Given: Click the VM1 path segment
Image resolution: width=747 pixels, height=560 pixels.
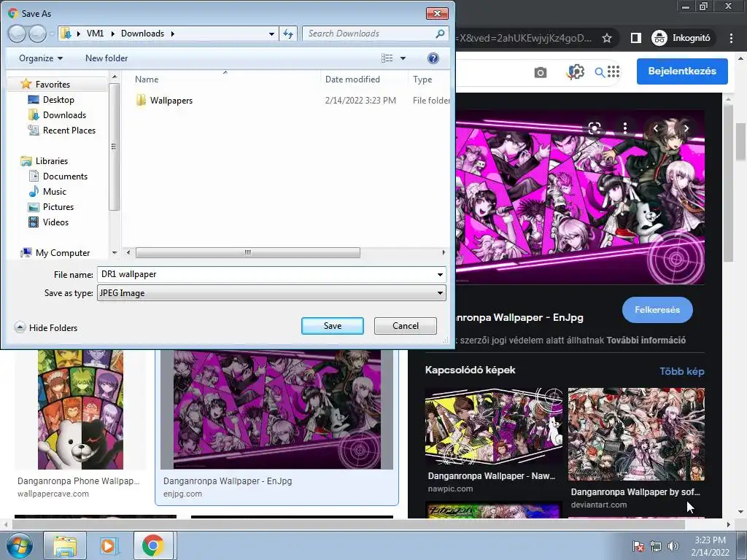Looking at the screenshot, I should (x=96, y=34).
